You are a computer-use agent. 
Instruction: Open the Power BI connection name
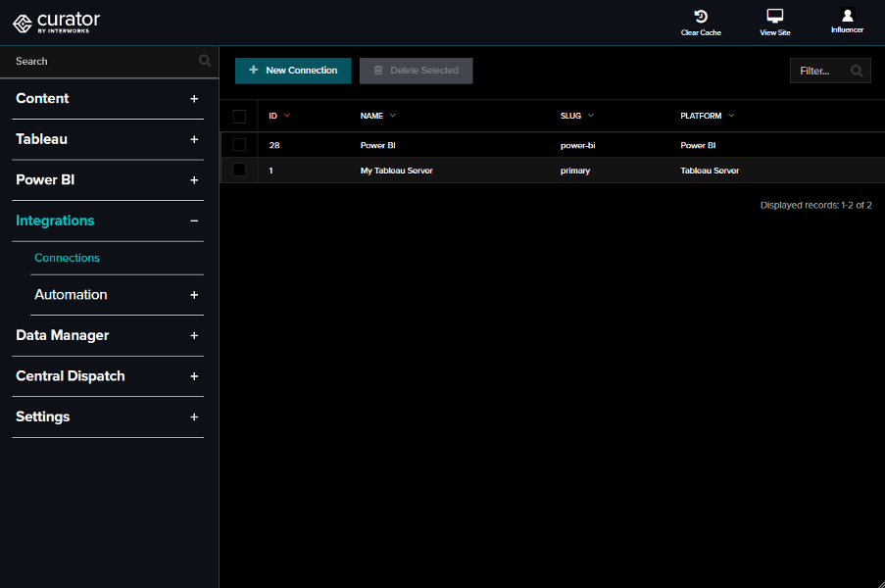(378, 145)
